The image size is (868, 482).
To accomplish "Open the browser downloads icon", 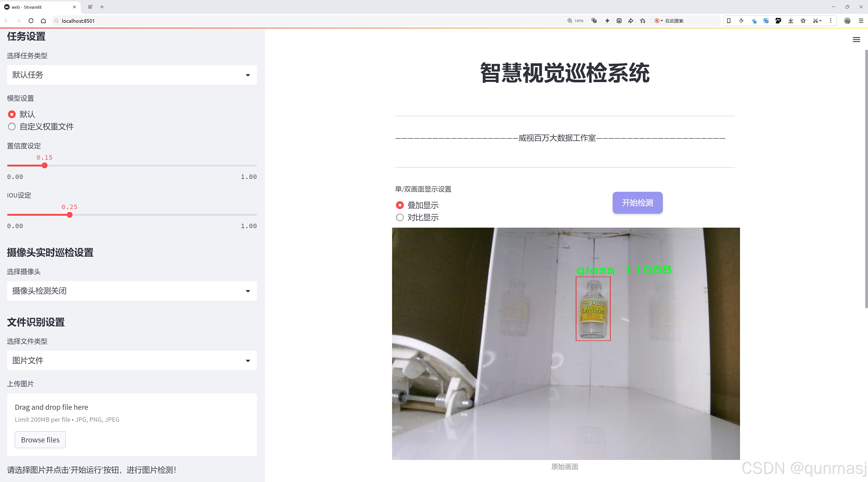I will (x=791, y=21).
